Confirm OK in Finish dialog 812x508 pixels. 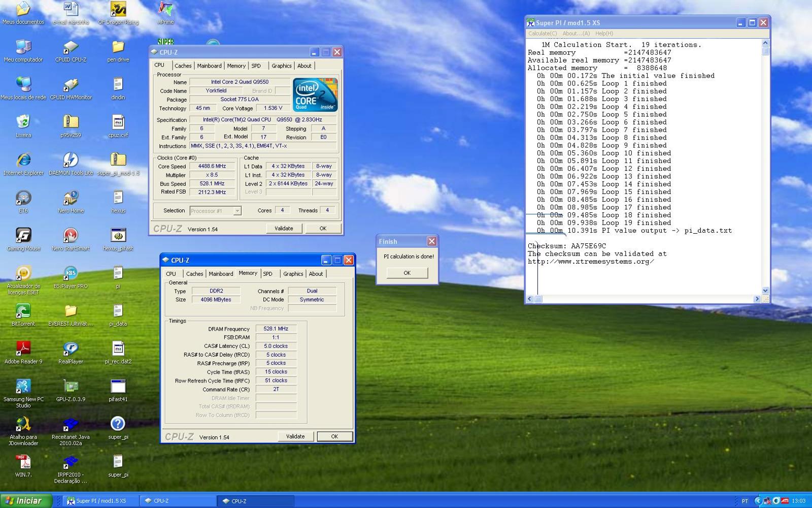tap(407, 273)
